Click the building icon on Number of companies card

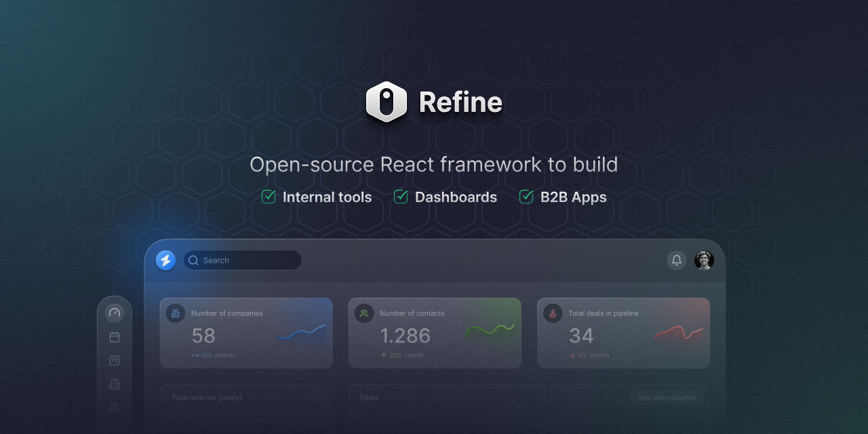click(175, 313)
